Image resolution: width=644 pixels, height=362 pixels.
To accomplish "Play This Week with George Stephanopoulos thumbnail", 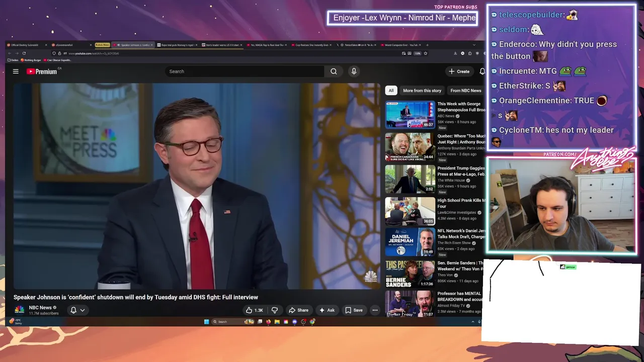I will click(x=410, y=115).
